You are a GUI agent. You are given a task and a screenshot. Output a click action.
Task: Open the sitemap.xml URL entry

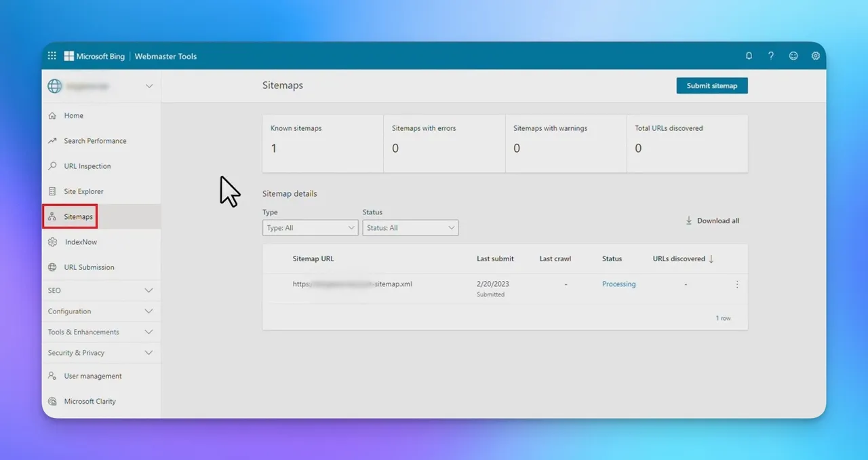(x=353, y=284)
